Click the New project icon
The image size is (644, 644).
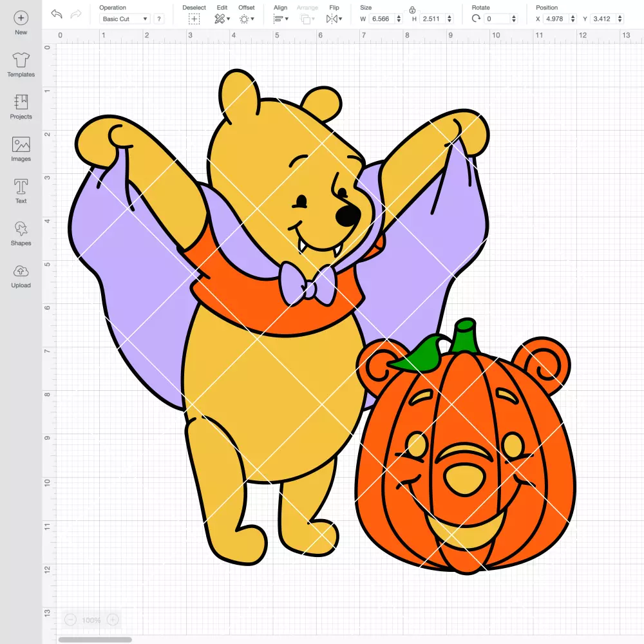21,18
